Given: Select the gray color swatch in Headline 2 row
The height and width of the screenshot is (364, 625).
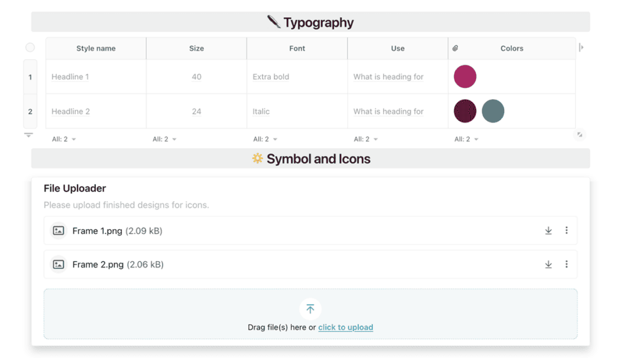Looking at the screenshot, I should [493, 112].
